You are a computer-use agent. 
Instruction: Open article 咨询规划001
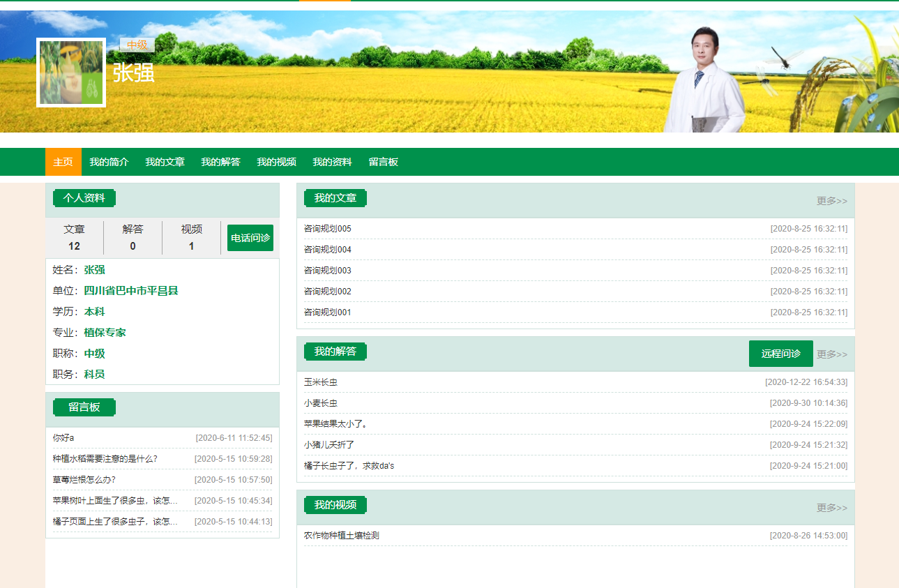pyautogui.click(x=328, y=312)
